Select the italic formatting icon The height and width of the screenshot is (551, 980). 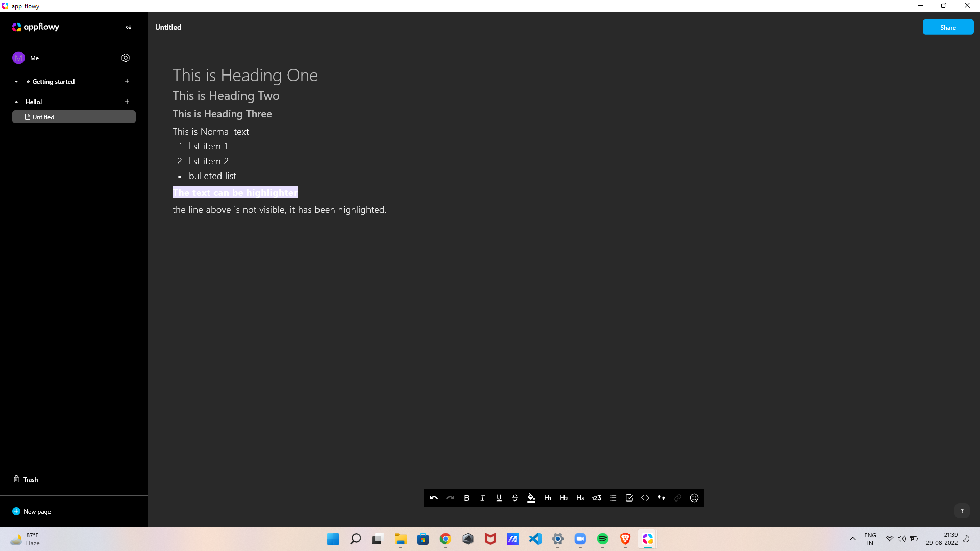point(482,498)
